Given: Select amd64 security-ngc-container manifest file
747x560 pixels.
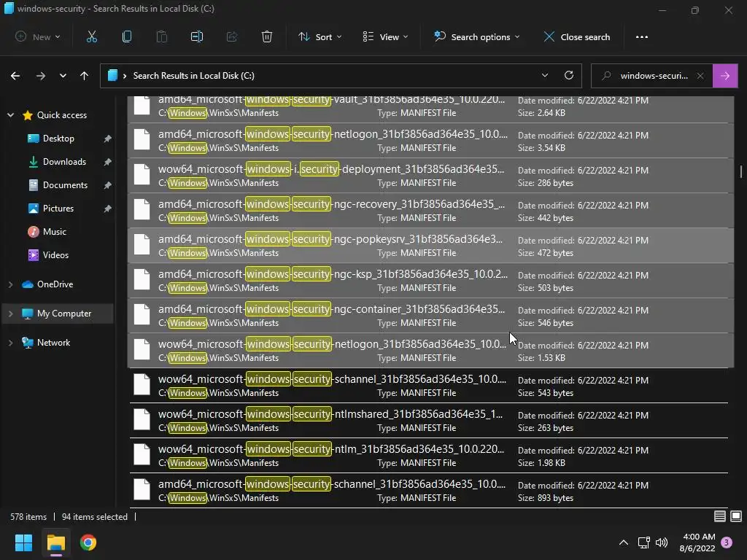Looking at the screenshot, I should pyautogui.click(x=430, y=315).
